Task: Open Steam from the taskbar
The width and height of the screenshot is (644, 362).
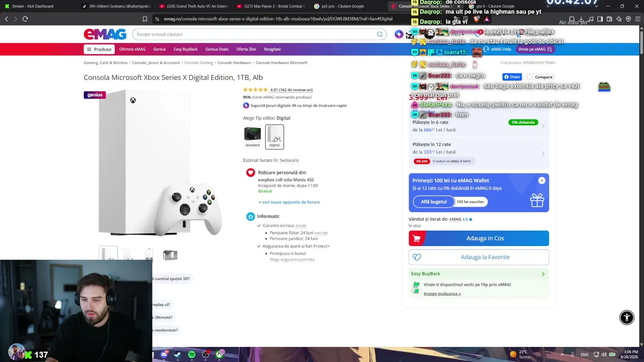Action: click(178, 354)
